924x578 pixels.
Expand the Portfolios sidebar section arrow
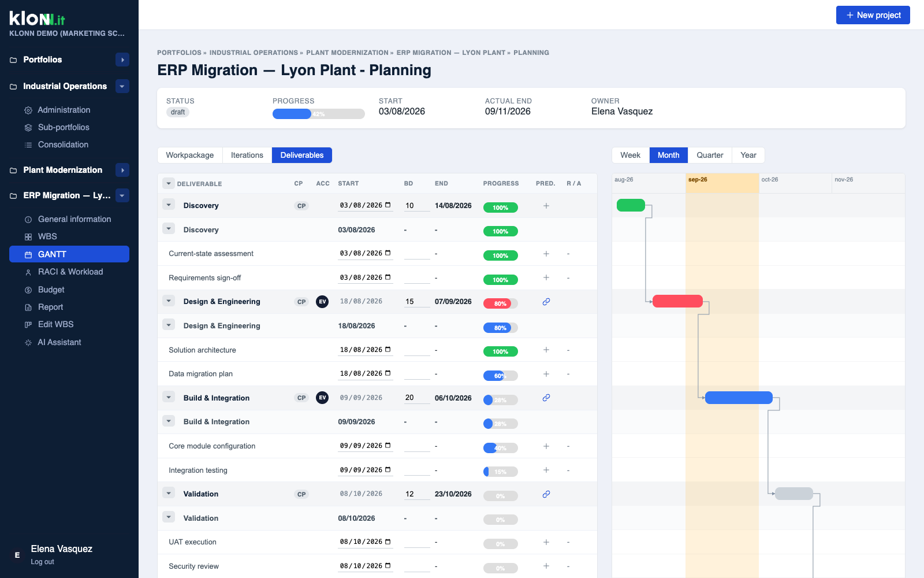(122, 60)
